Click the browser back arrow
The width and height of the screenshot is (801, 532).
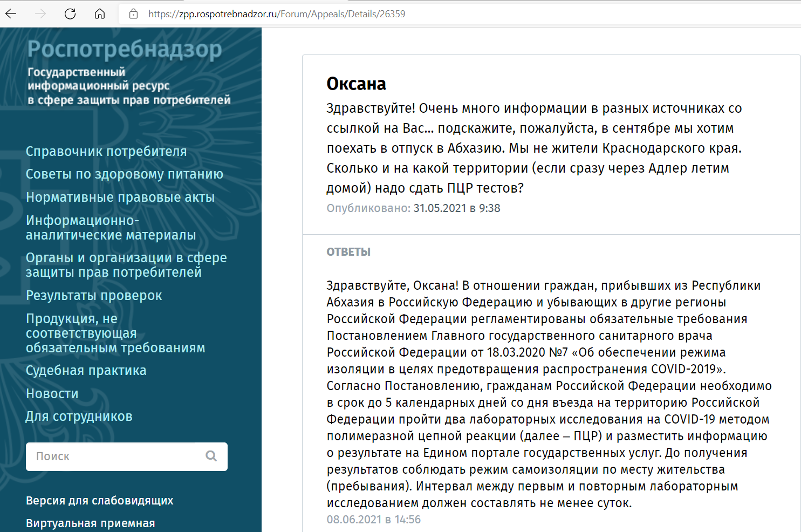(x=11, y=14)
